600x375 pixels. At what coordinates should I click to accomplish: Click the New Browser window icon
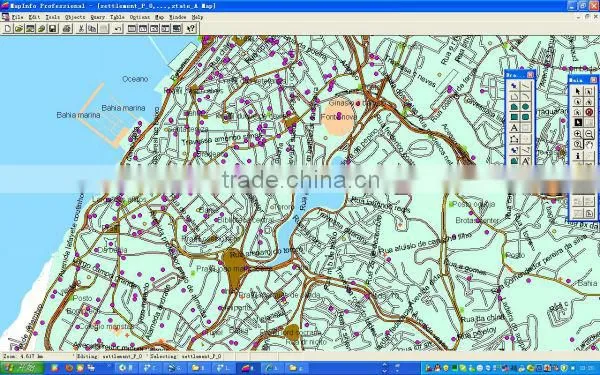pyautogui.click(x=132, y=28)
